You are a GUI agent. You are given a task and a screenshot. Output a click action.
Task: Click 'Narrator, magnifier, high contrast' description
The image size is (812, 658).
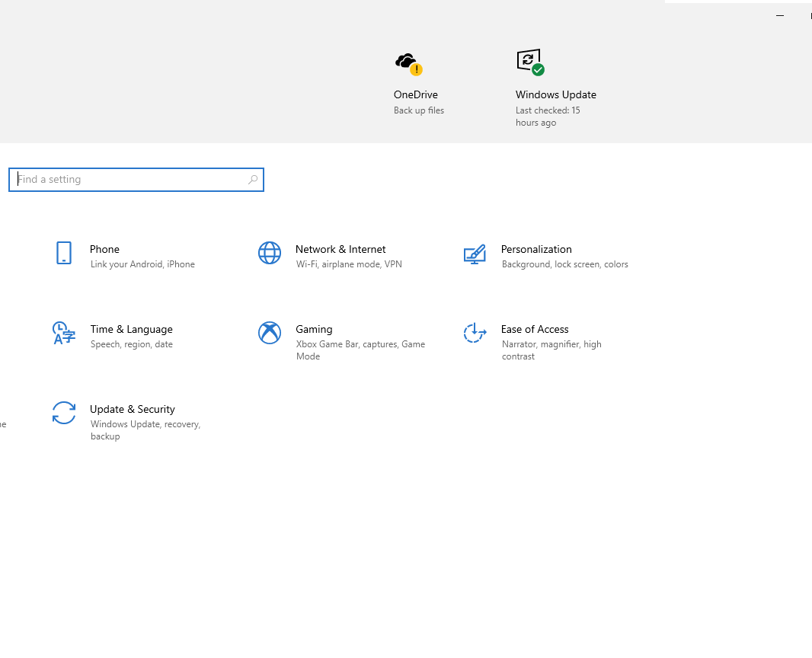[x=551, y=350]
